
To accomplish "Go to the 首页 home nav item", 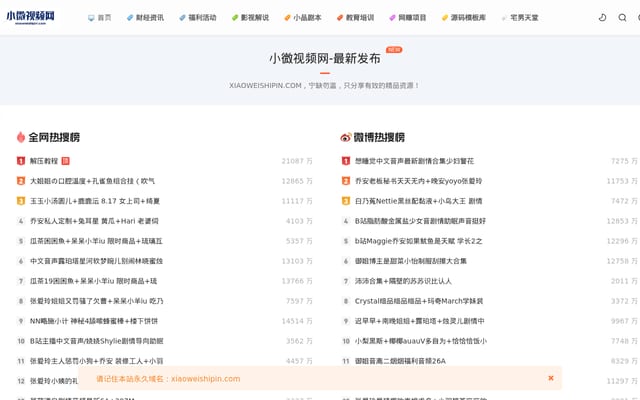I will [x=100, y=18].
